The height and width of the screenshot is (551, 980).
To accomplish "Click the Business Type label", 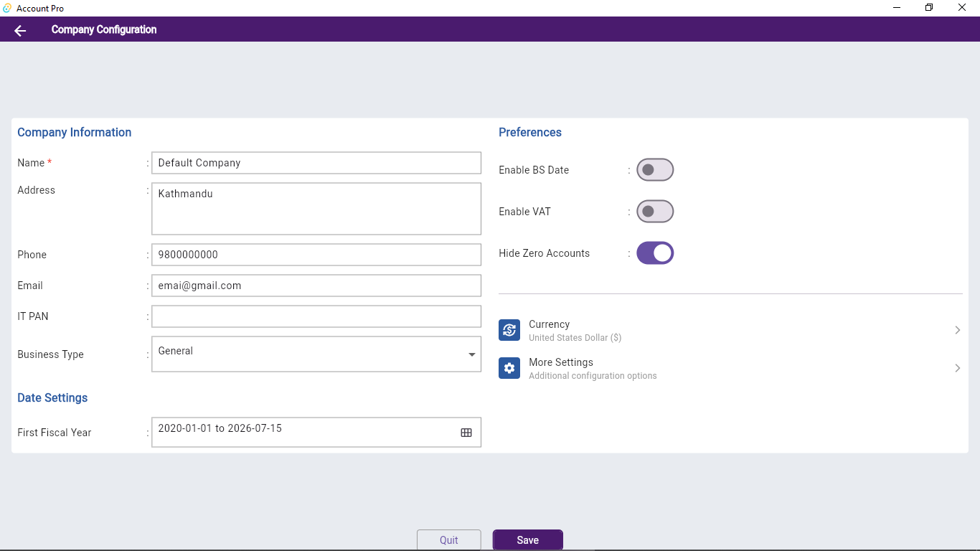I will (50, 354).
